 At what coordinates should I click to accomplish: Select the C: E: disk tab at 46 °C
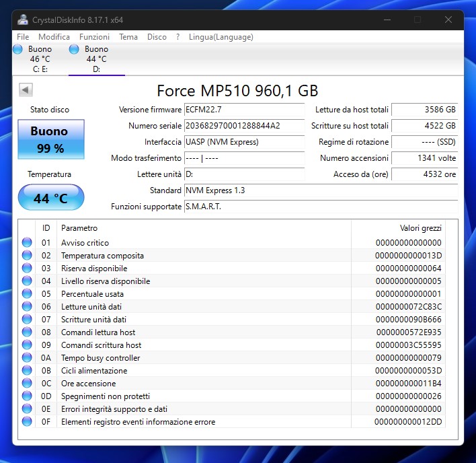pos(40,59)
